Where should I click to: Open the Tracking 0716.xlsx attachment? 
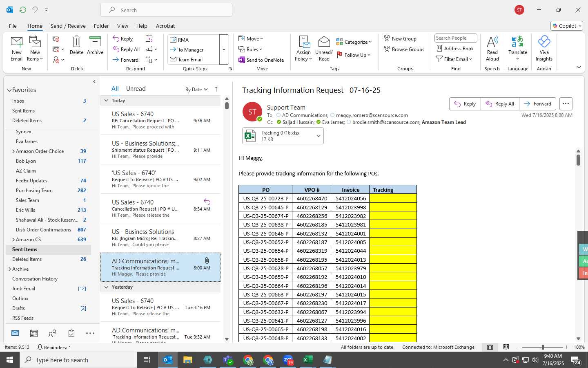[278, 136]
